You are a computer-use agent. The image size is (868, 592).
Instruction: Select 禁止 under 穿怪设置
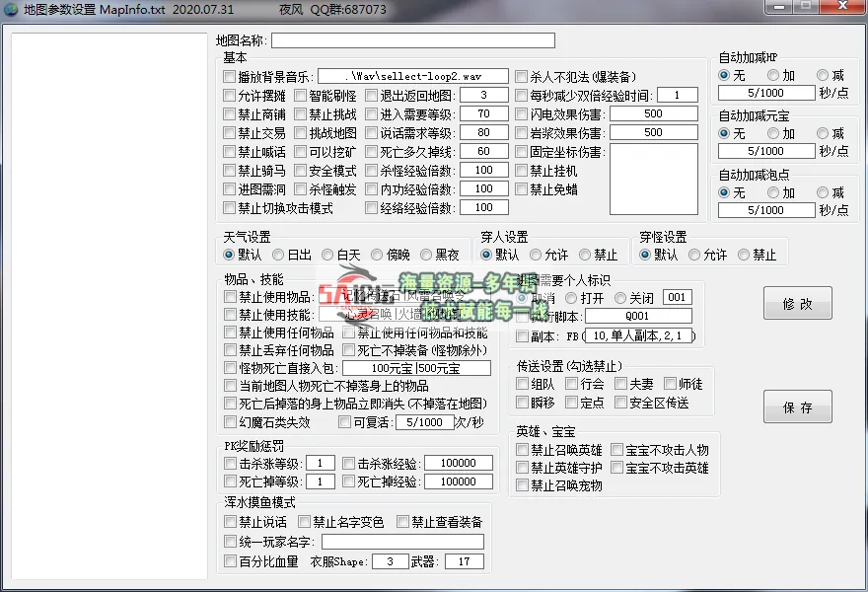click(744, 255)
